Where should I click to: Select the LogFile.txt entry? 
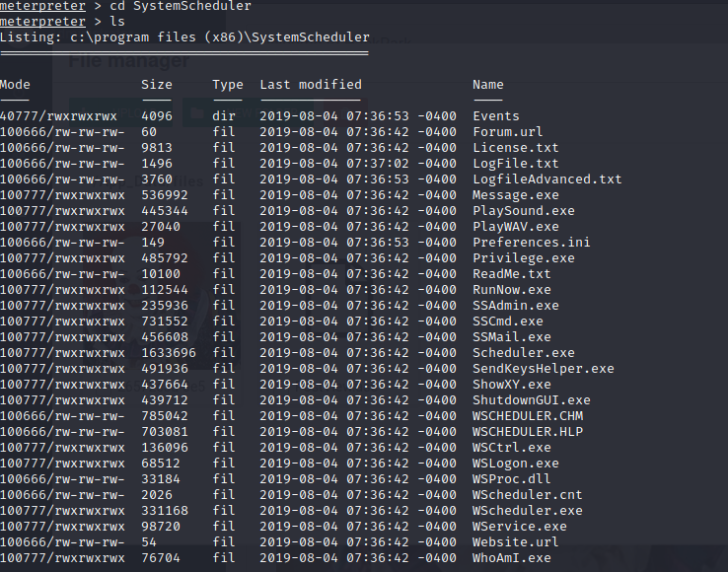click(515, 164)
